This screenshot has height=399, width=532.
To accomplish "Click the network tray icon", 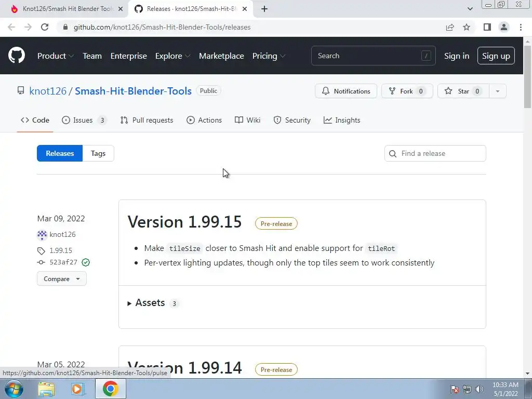I will tap(467, 389).
